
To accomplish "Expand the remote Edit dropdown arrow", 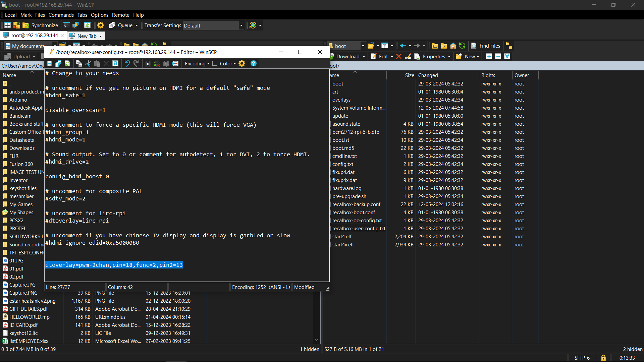I will coord(392,57).
